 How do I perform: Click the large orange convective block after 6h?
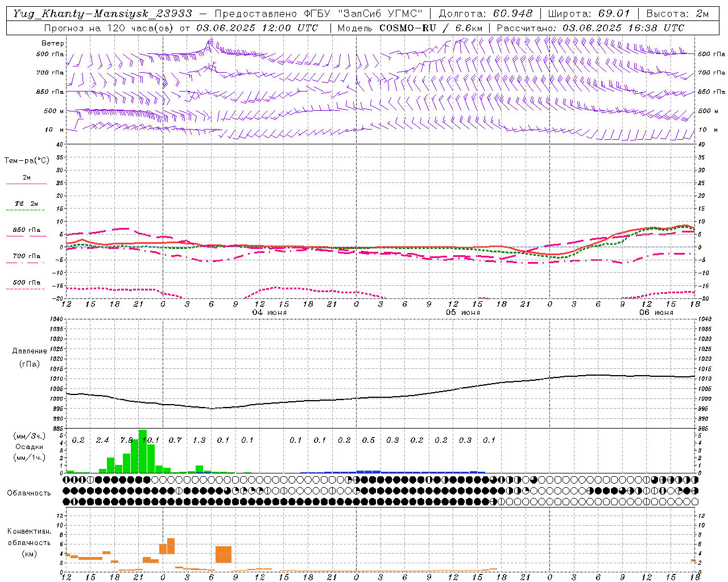pos(224,554)
